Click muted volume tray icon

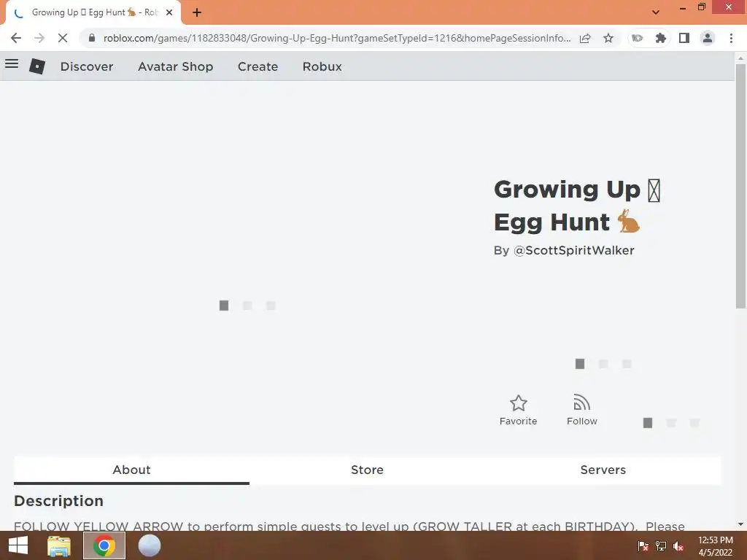(x=678, y=546)
